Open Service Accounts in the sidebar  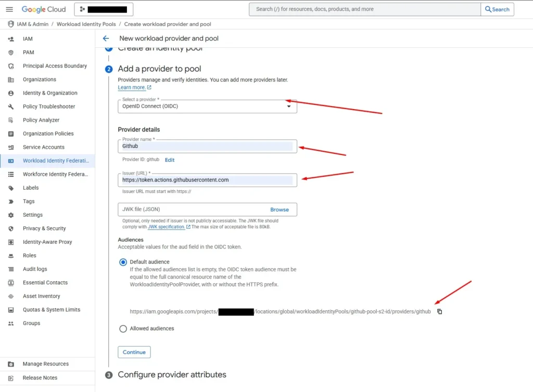tap(44, 147)
